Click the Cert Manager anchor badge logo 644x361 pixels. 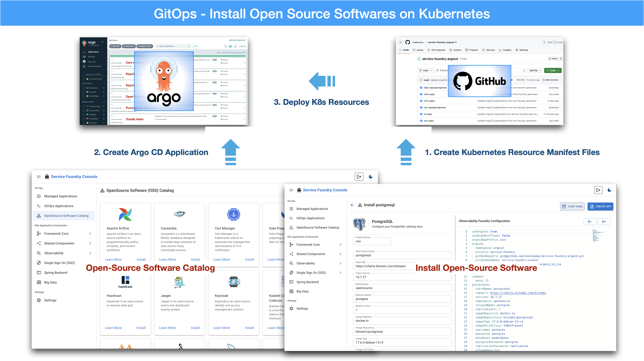233,214
